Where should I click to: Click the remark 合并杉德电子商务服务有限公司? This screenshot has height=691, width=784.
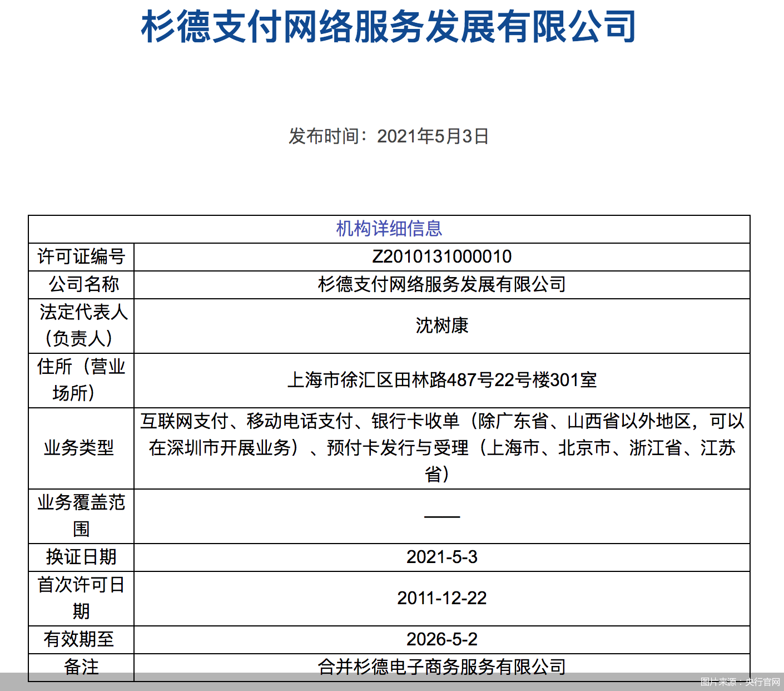441,667
